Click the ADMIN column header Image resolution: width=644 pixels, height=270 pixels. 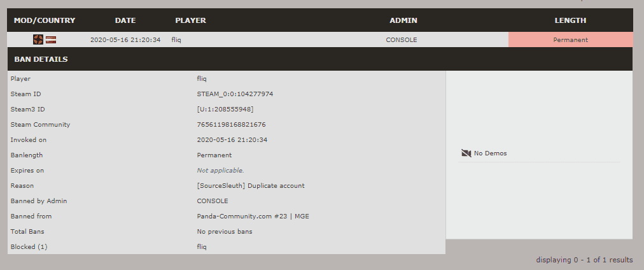coord(403,20)
